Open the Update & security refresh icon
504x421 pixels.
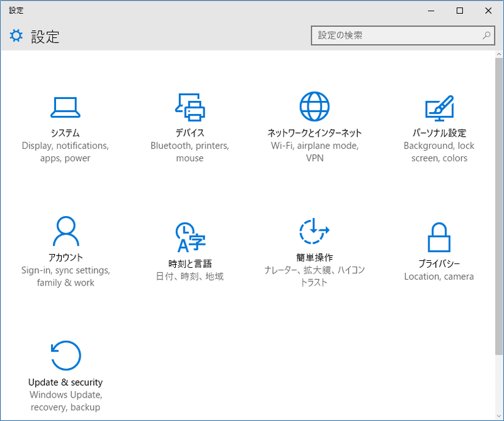coord(66,355)
